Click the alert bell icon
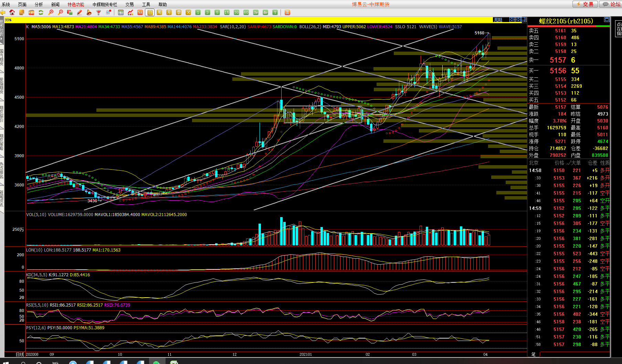This screenshot has height=364, width=622. point(89,12)
